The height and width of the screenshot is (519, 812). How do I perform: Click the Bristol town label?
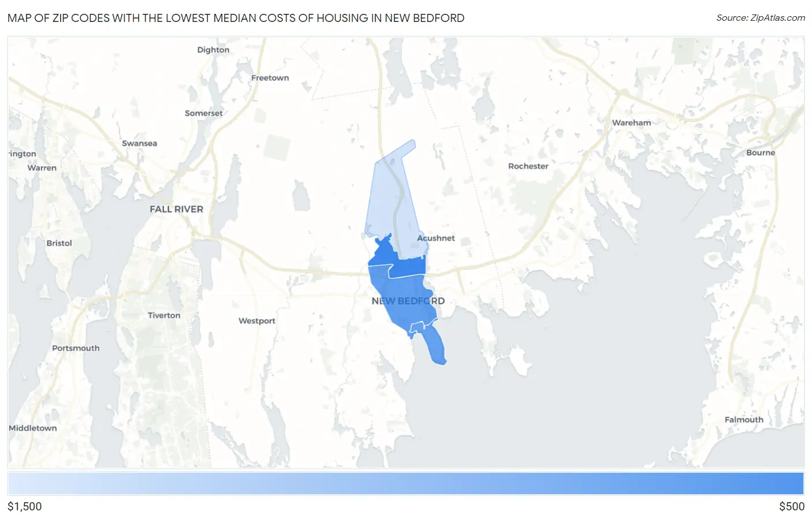coord(59,243)
